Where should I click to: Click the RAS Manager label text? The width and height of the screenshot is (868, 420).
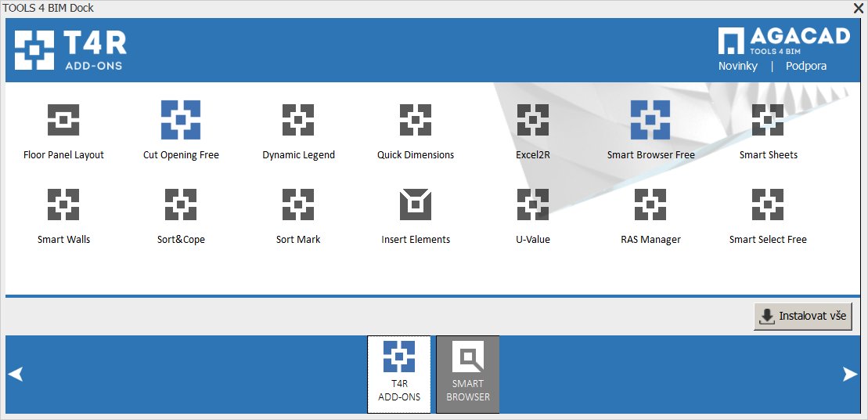pyautogui.click(x=650, y=240)
